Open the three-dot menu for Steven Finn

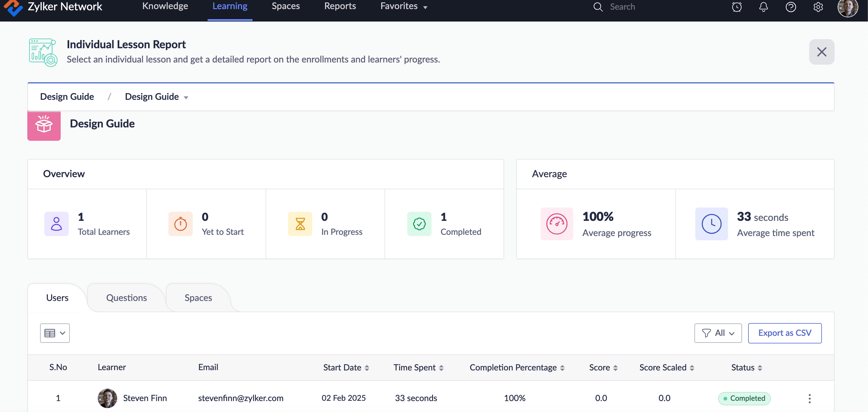click(x=809, y=398)
